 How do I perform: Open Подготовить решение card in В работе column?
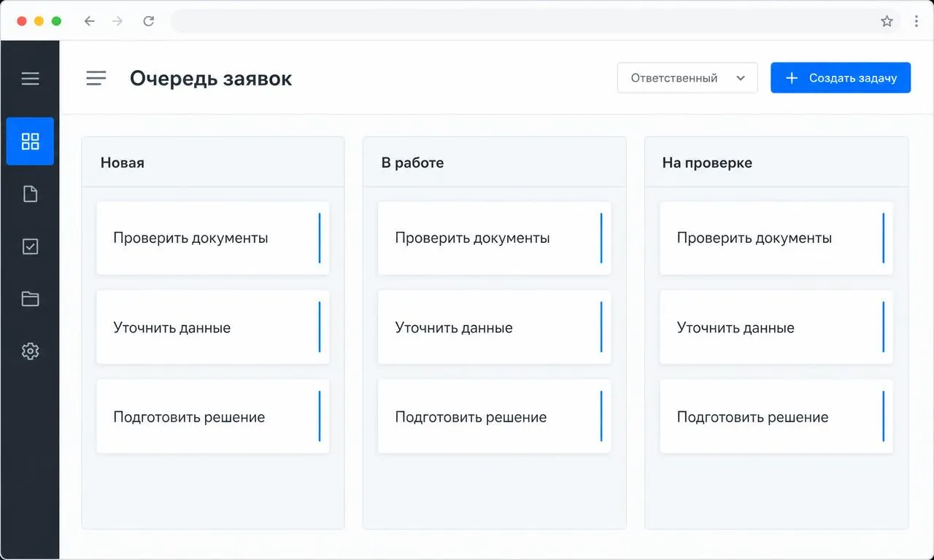coord(495,416)
